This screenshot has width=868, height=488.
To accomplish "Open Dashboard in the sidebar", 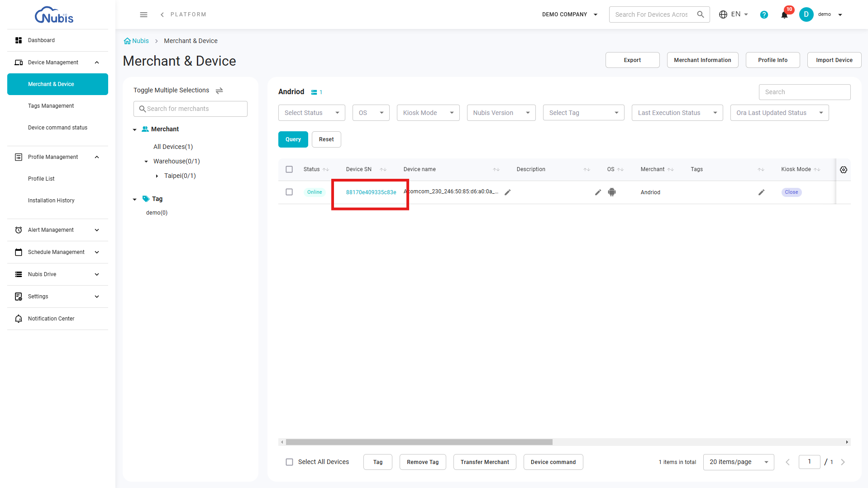I will click(57, 40).
